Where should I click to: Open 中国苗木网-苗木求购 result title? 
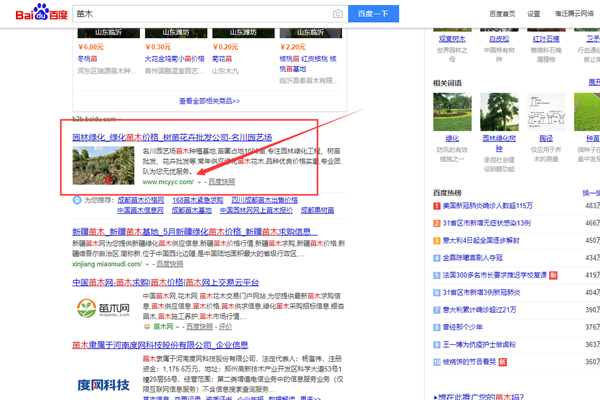coord(166,282)
